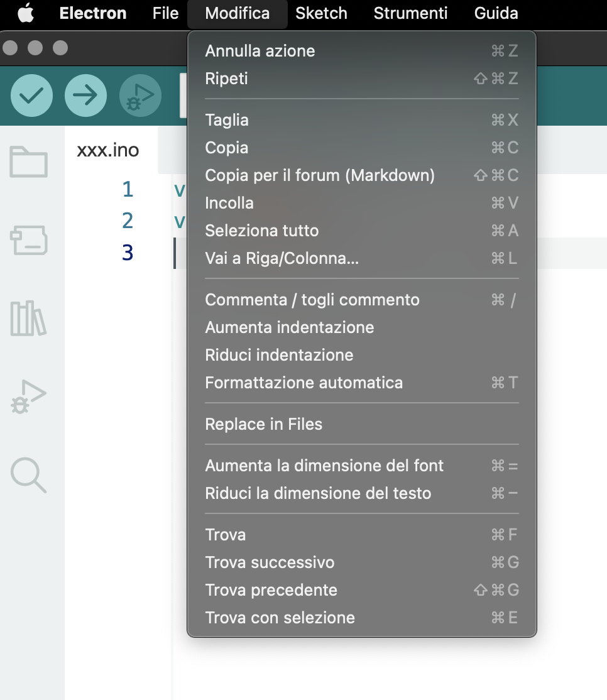Choose Trova successivo
Screen dimensions: 607x700
click(x=362, y=563)
